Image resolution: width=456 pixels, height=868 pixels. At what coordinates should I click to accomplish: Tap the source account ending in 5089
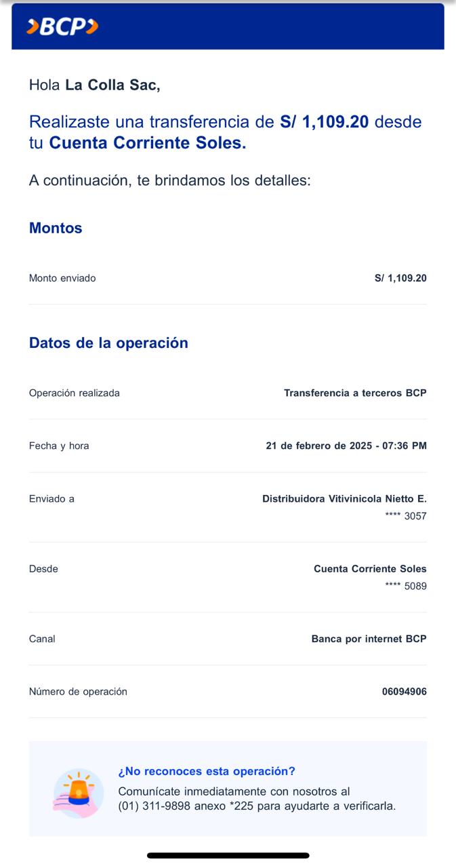[406, 586]
